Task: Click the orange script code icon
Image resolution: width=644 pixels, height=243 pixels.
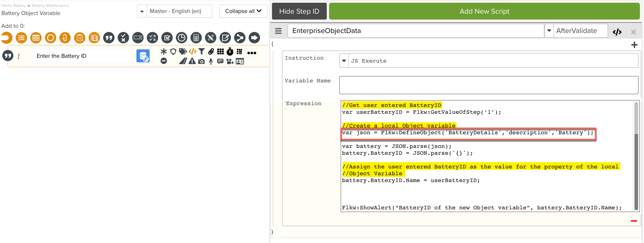Action: [192, 52]
